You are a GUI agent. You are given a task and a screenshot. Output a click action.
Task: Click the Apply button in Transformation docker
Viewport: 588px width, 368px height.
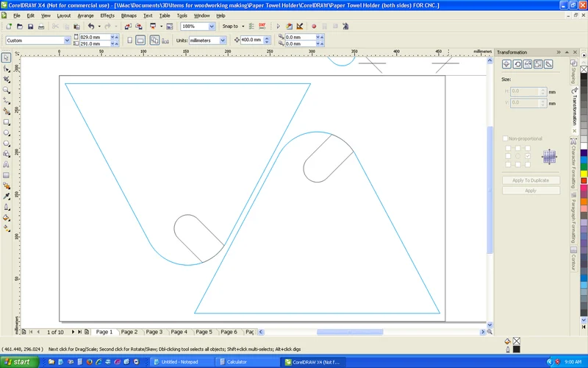531,191
